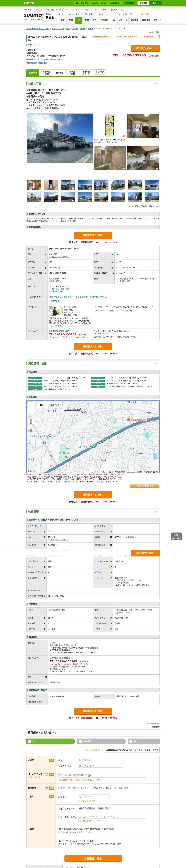
Task: Toggle fullscreen view of the map
Action: tap(155, 405)
